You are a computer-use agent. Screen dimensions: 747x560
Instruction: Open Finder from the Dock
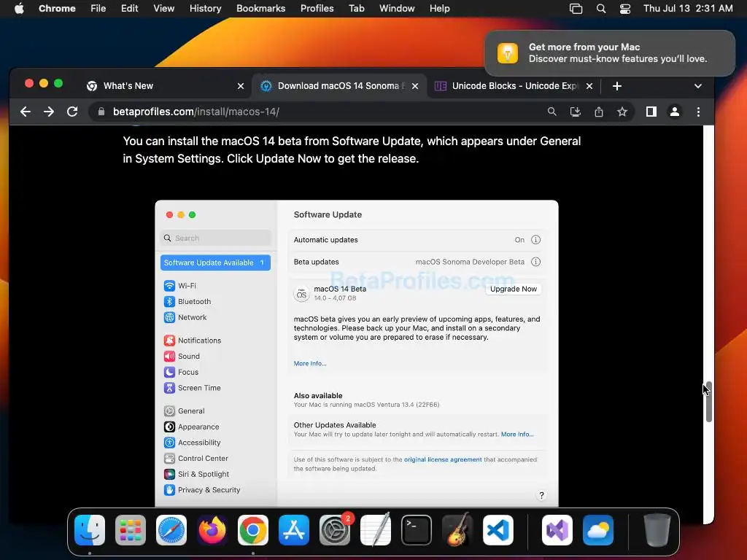tap(90, 530)
